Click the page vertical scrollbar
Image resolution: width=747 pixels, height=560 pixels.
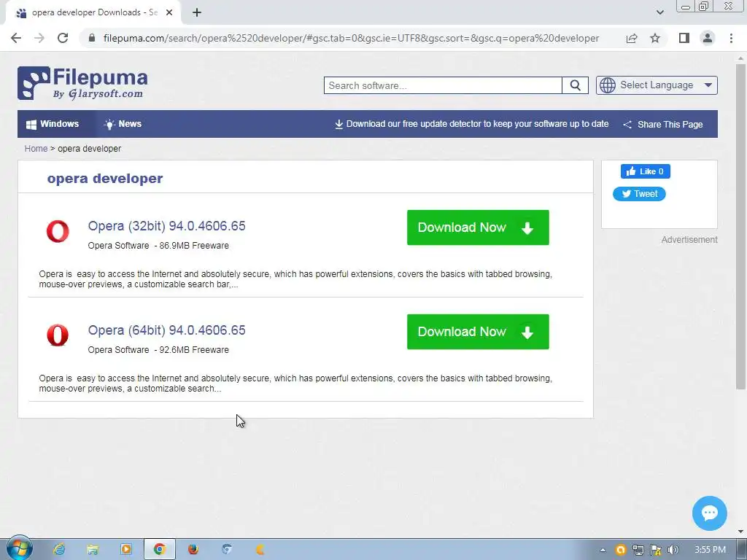(x=740, y=226)
